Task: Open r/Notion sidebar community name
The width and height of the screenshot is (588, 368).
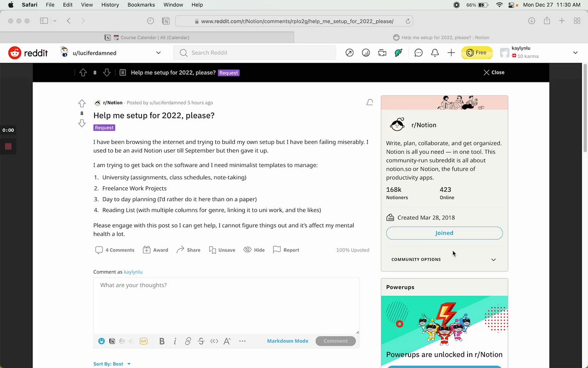Action: point(424,125)
